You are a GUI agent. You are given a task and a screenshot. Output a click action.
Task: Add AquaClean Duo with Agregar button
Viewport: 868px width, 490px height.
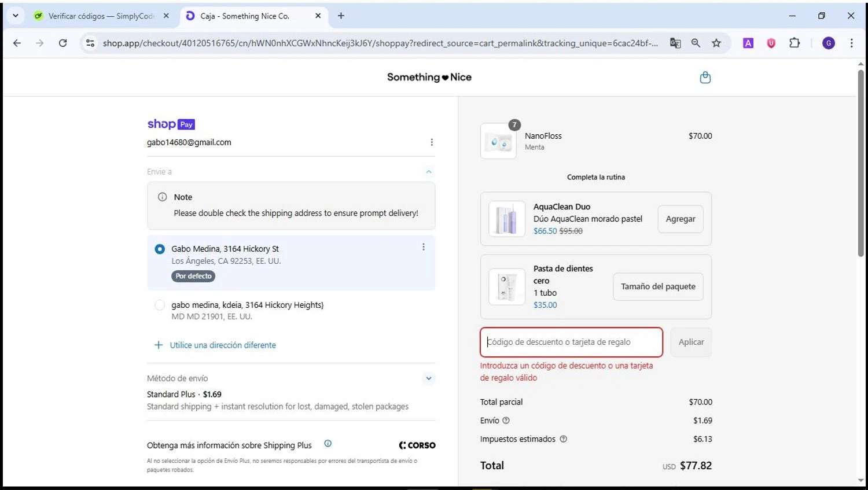[x=681, y=219]
